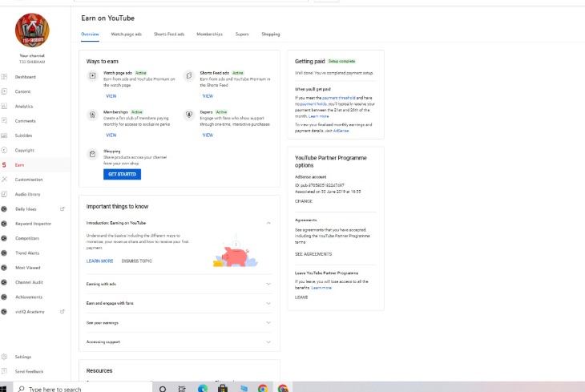This screenshot has width=585, height=392.
Task: Switch to the Supers tab
Action: (x=242, y=34)
